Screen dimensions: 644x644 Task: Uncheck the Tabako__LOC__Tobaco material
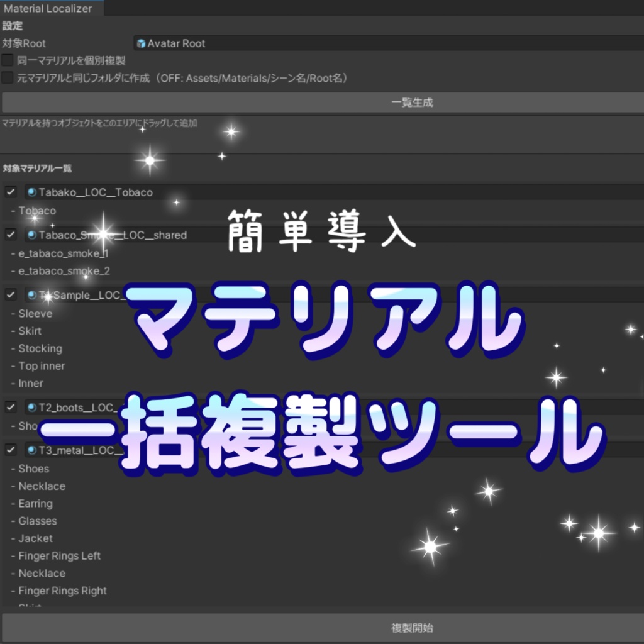tap(9, 192)
